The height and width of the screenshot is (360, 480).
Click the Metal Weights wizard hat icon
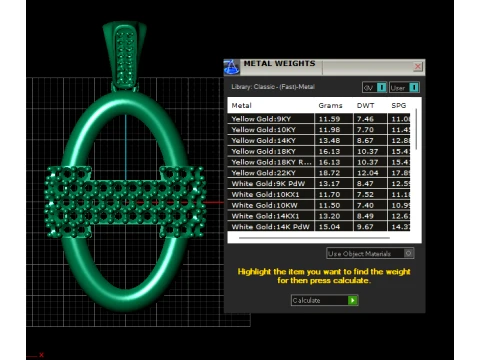pyautogui.click(x=231, y=67)
